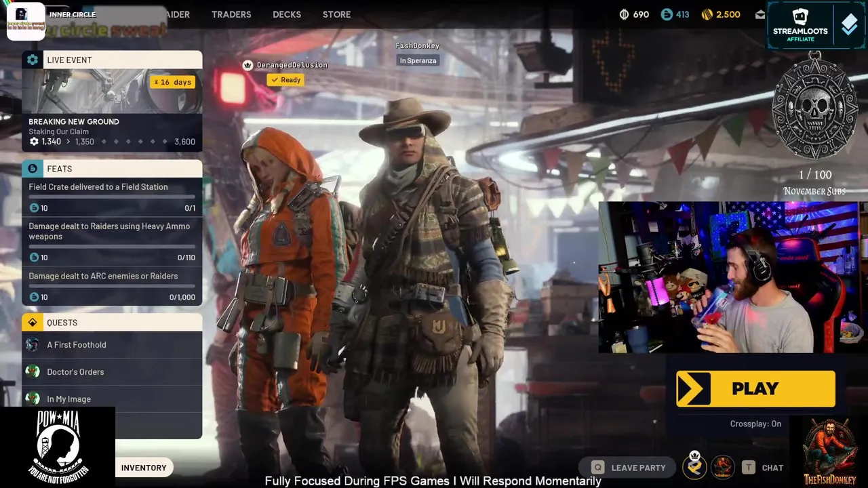Open the Decks tab
868x488 pixels.
point(287,14)
